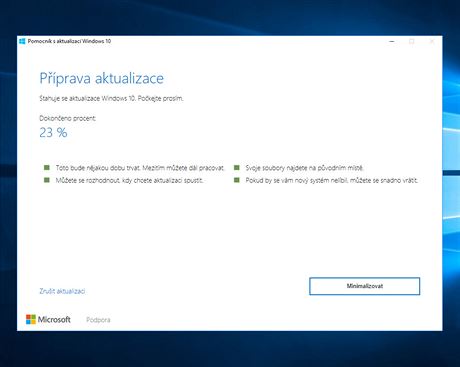Click the 23 % progress value
The image size is (460, 367).
pos(53,133)
